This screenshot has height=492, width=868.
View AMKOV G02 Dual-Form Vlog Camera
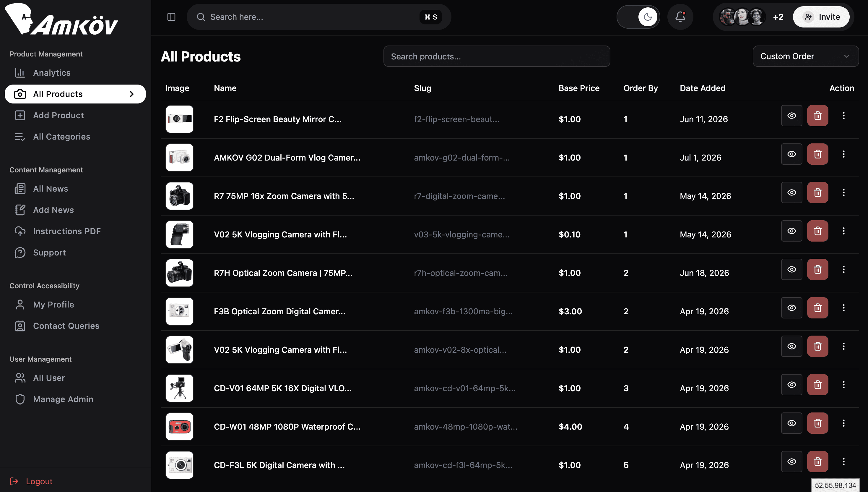tap(791, 154)
